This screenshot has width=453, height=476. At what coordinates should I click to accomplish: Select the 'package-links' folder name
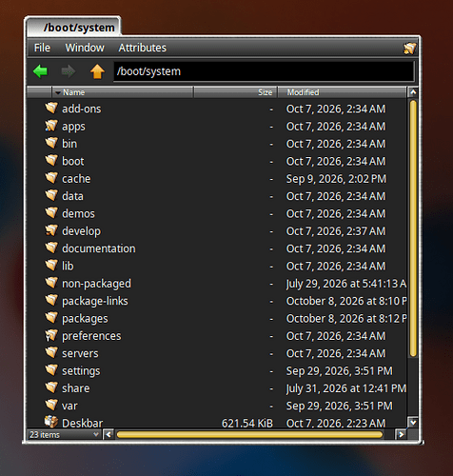point(95,301)
